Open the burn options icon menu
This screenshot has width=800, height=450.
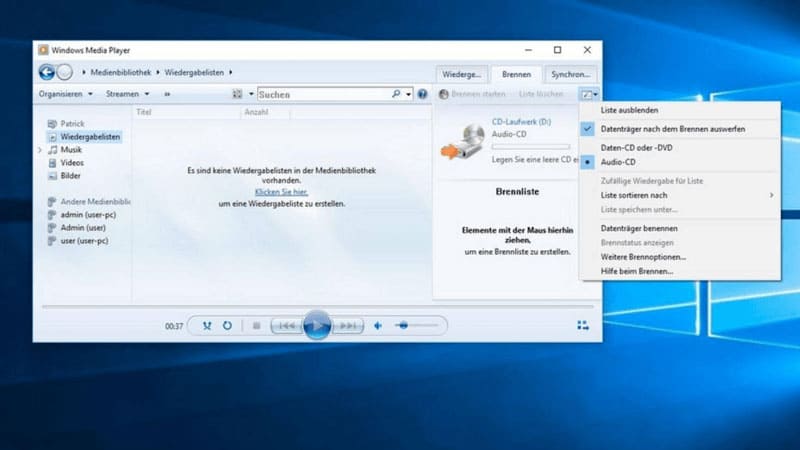(589, 94)
